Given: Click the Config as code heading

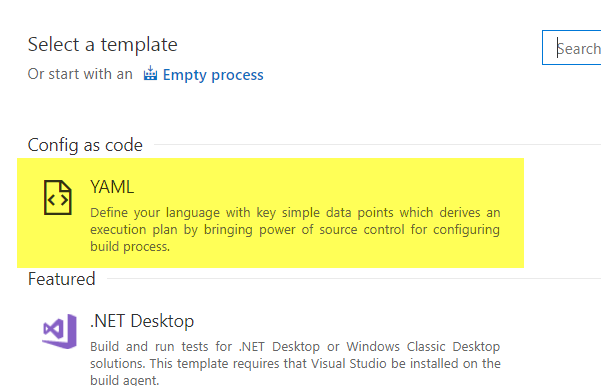Looking at the screenshot, I should click(85, 145).
